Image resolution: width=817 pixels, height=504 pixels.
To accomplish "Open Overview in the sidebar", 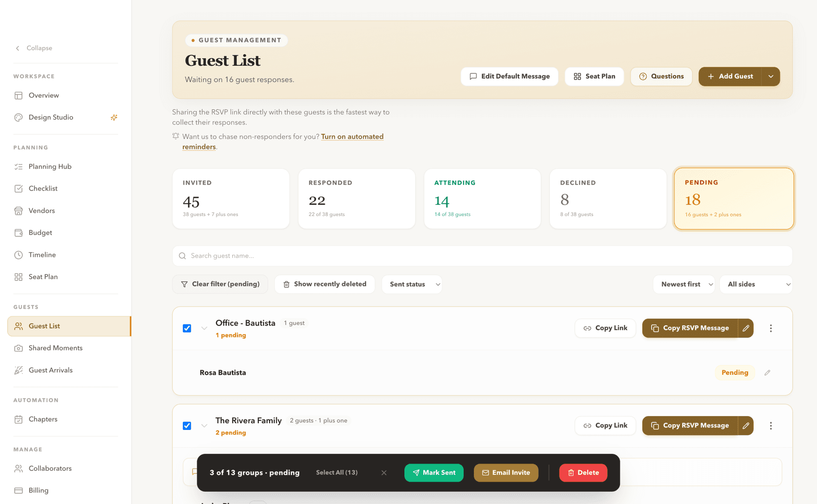I will [x=66, y=95].
